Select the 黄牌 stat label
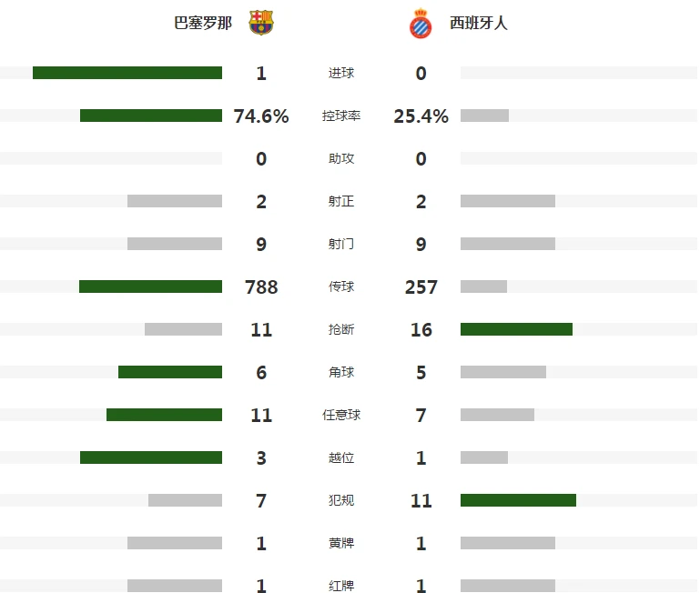Image resolution: width=700 pixels, height=593 pixels. [x=341, y=543]
